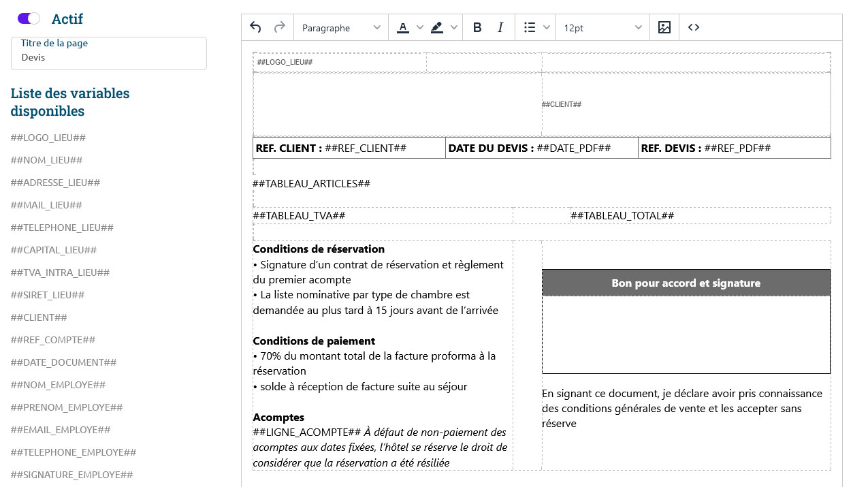The width and height of the screenshot is (868, 487).
Task: Click the undo arrow icon
Action: [x=255, y=27]
